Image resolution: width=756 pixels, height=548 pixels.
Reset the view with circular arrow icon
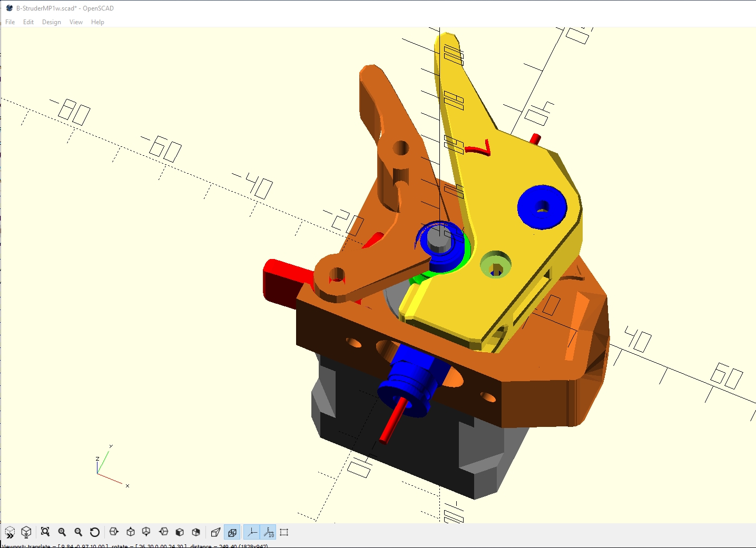[95, 532]
